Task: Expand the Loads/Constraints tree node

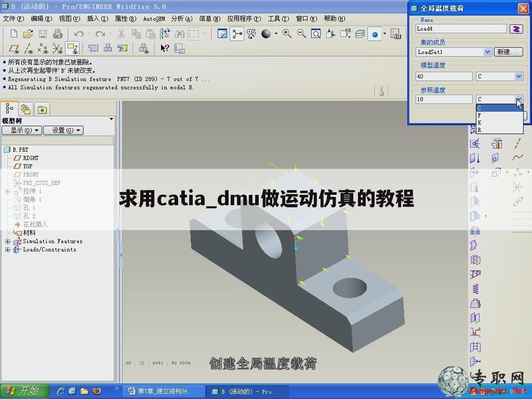Action: pos(7,250)
